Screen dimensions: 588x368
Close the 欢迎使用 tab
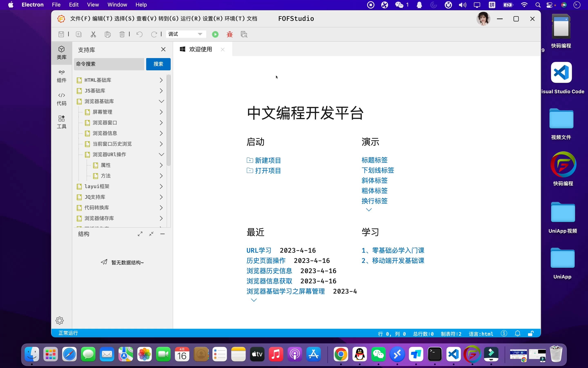tap(223, 49)
